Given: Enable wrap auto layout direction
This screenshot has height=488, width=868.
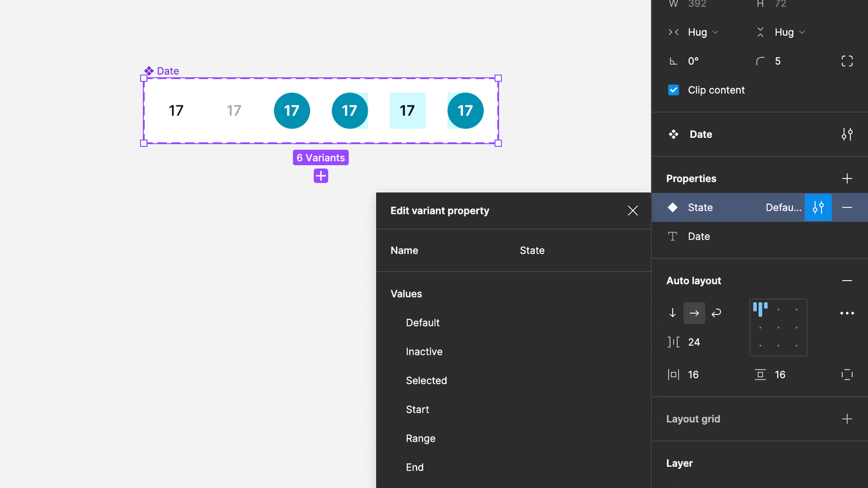Looking at the screenshot, I should [x=716, y=313].
